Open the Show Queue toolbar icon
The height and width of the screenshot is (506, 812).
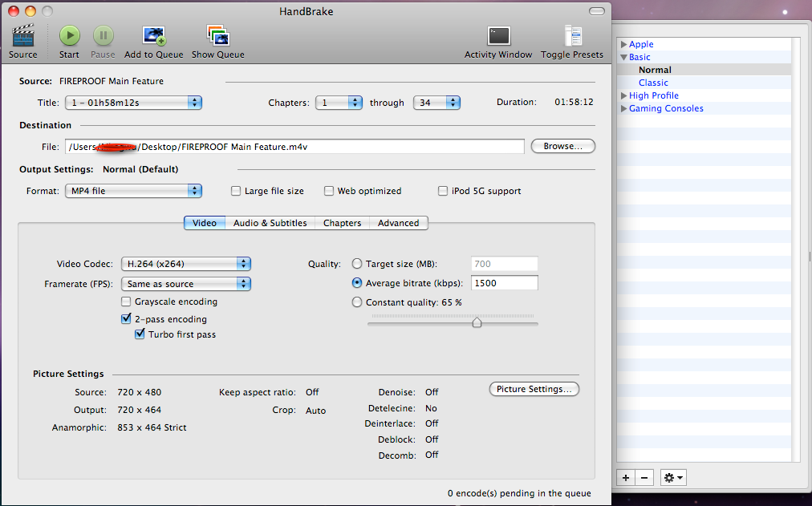[218, 36]
